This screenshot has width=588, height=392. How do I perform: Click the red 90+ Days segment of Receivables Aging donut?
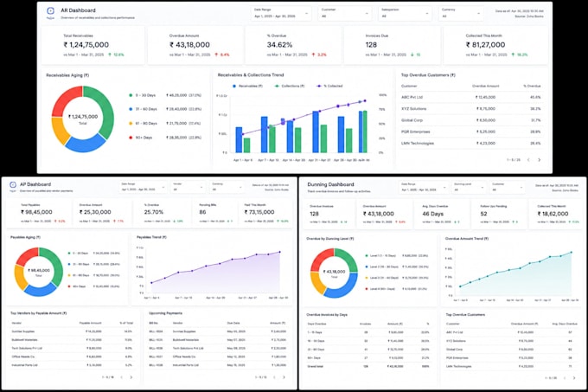[67, 100]
